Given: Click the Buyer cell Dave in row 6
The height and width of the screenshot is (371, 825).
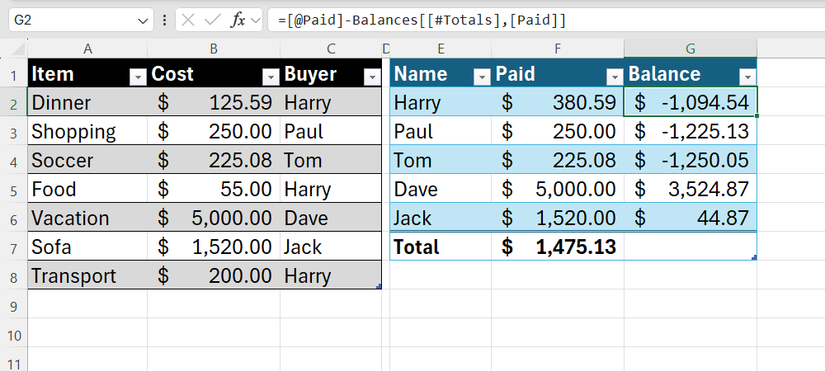Looking at the screenshot, I should 330,218.
